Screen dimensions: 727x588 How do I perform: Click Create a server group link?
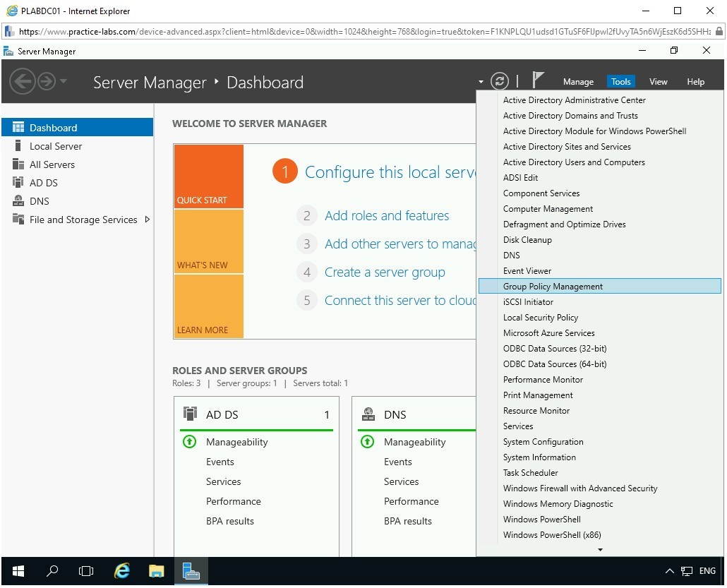(385, 272)
